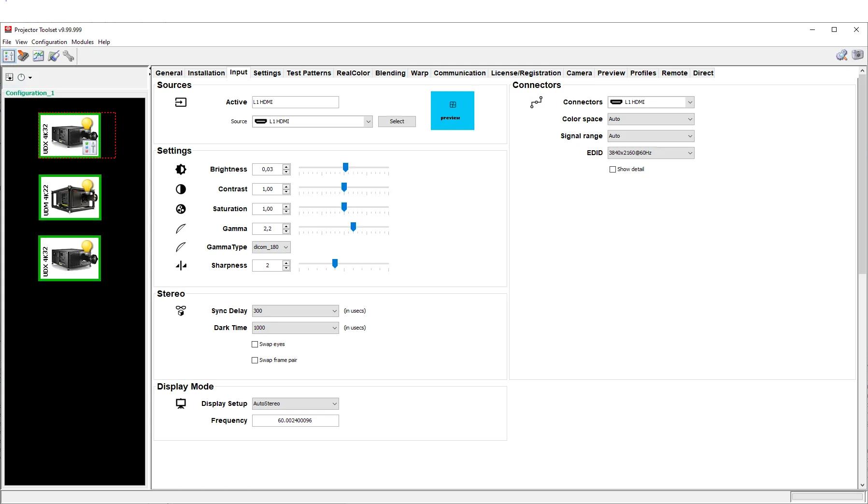Expand the EDID resolution dropdown
Screen dimensions: 868x504
[x=650, y=153]
